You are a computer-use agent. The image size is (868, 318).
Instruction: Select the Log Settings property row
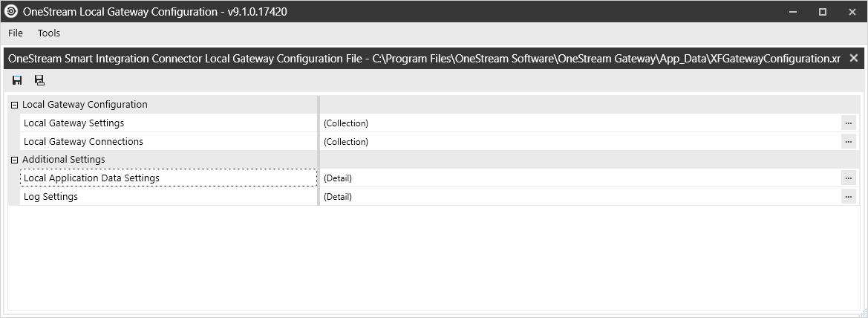point(50,197)
